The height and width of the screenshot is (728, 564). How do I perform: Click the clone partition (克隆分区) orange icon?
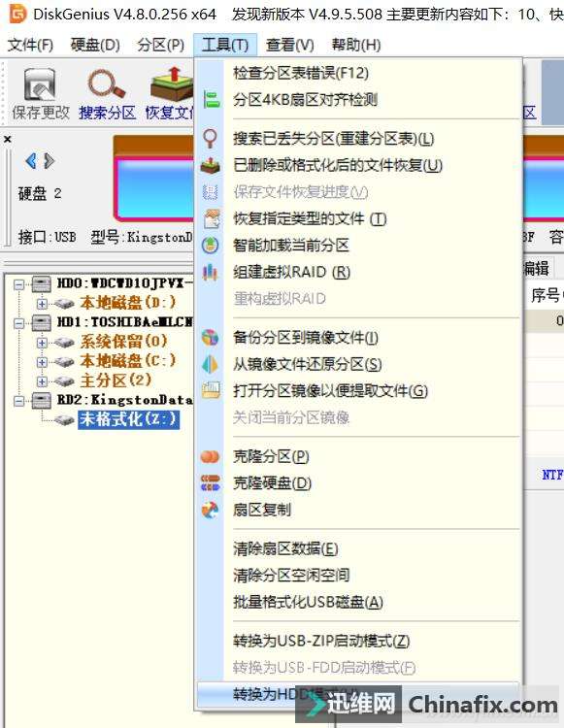210,456
